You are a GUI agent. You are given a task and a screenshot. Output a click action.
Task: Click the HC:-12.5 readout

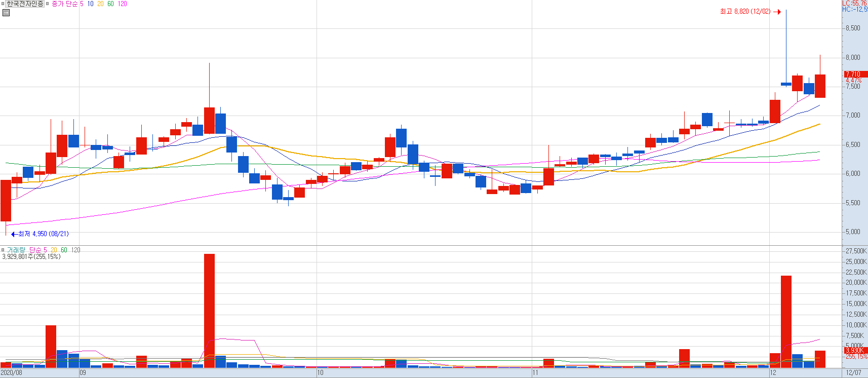click(855, 9)
